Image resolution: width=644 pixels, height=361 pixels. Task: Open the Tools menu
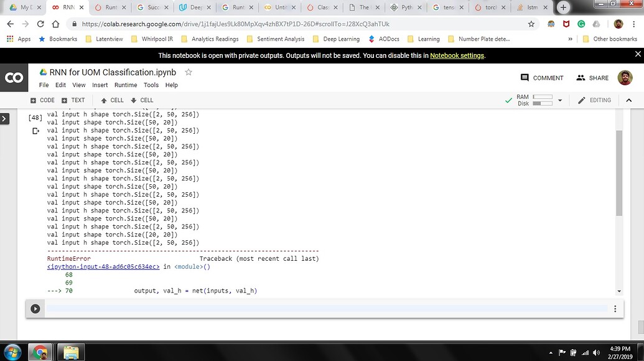(151, 85)
